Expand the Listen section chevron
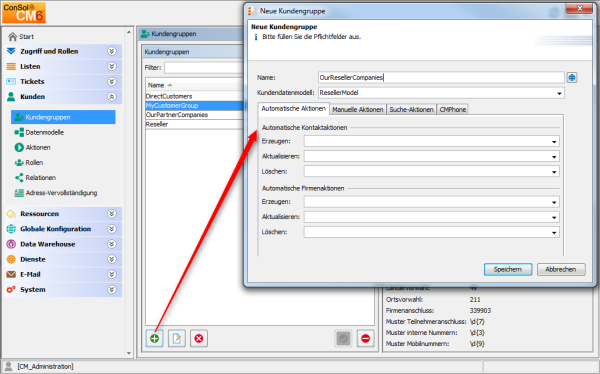 click(112, 67)
